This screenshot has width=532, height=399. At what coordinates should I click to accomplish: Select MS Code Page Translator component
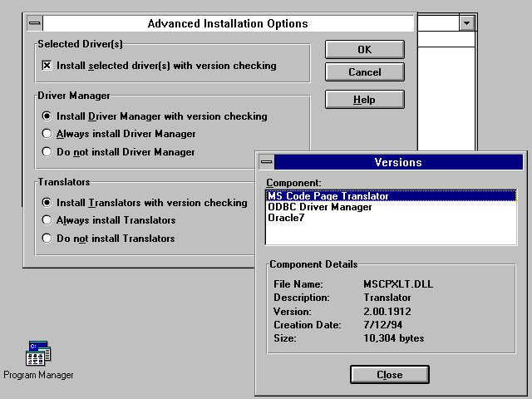(x=328, y=196)
